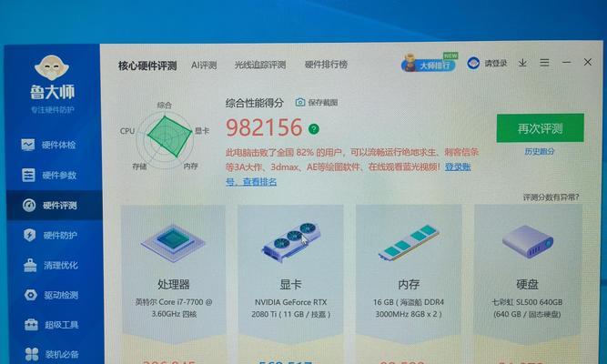Image resolution: width=607 pixels, height=364 pixels.
Task: Click the 硬件体检 monitor icon
Action: tap(28, 145)
